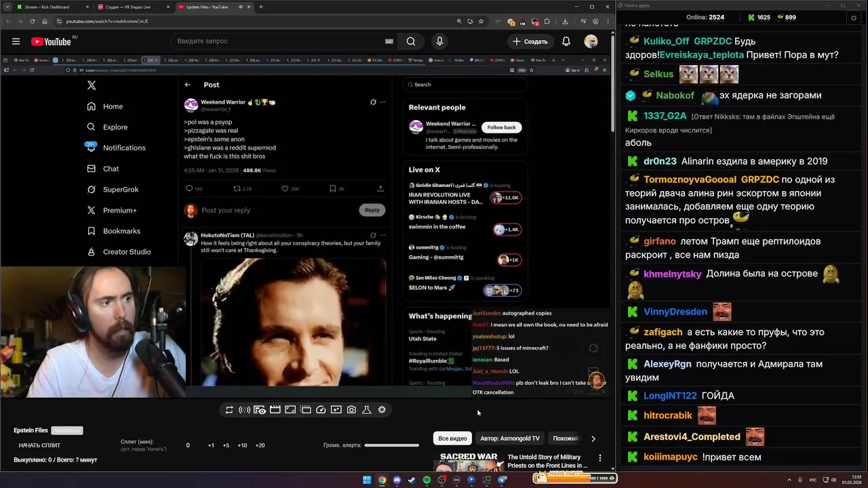868x488 pixels.
Task: Expand more filter chips with right chevron
Action: click(x=593, y=439)
